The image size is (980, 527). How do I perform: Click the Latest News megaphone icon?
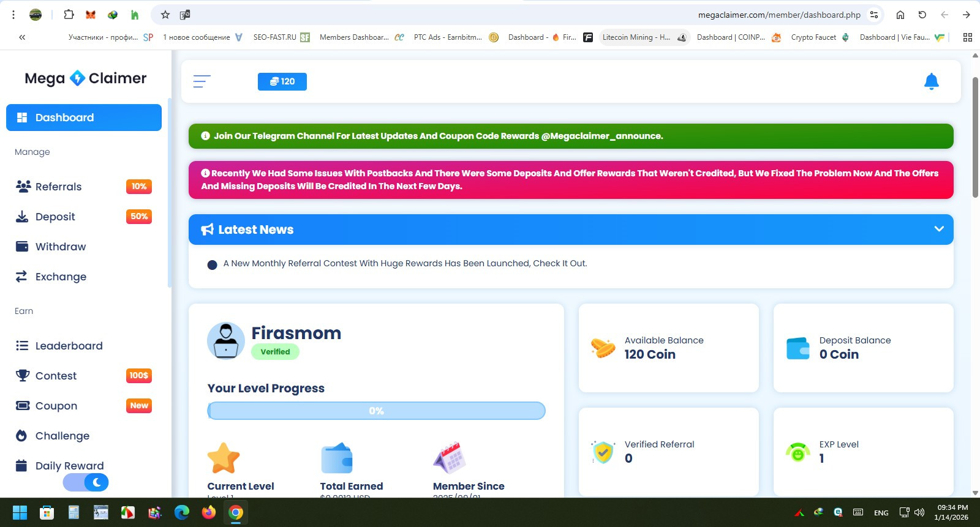[x=208, y=230]
